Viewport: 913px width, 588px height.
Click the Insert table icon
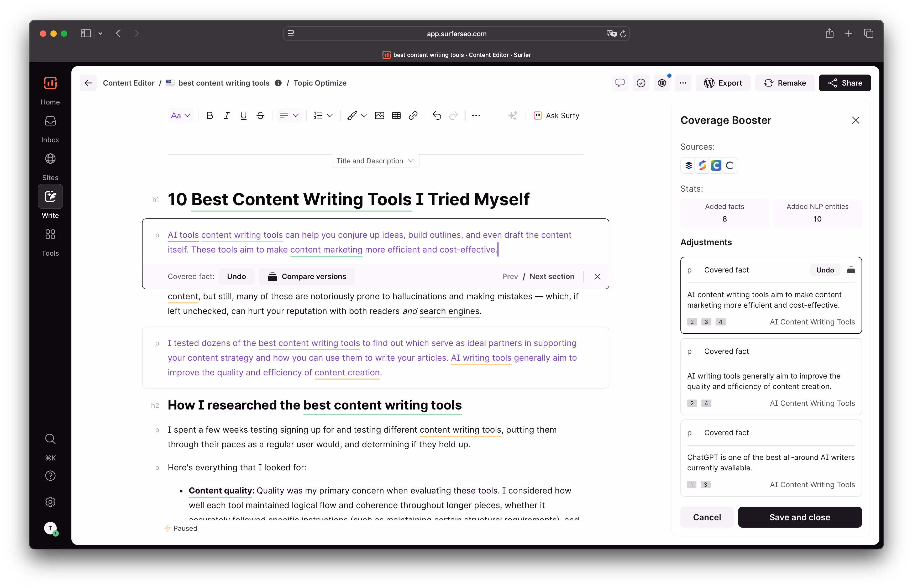tap(396, 116)
